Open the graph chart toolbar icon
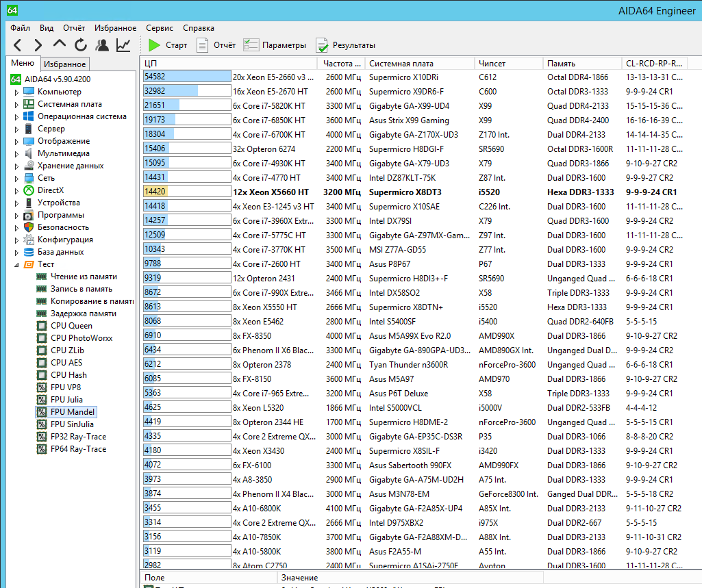 (x=123, y=44)
